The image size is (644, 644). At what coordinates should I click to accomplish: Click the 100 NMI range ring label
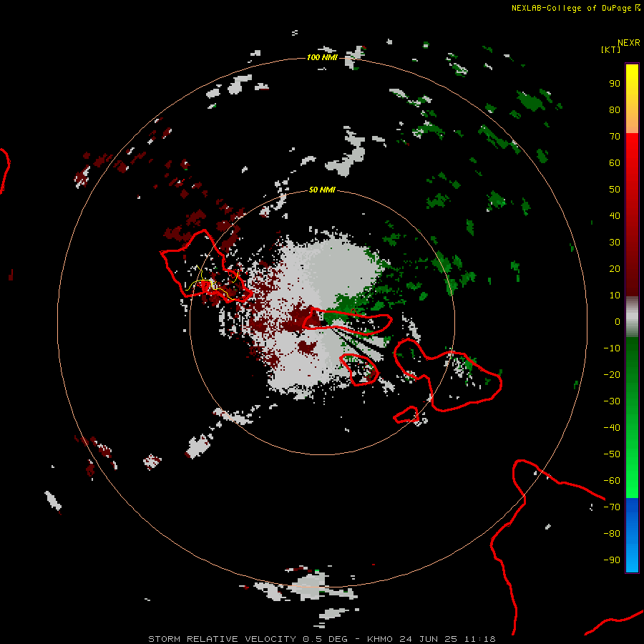point(322,57)
